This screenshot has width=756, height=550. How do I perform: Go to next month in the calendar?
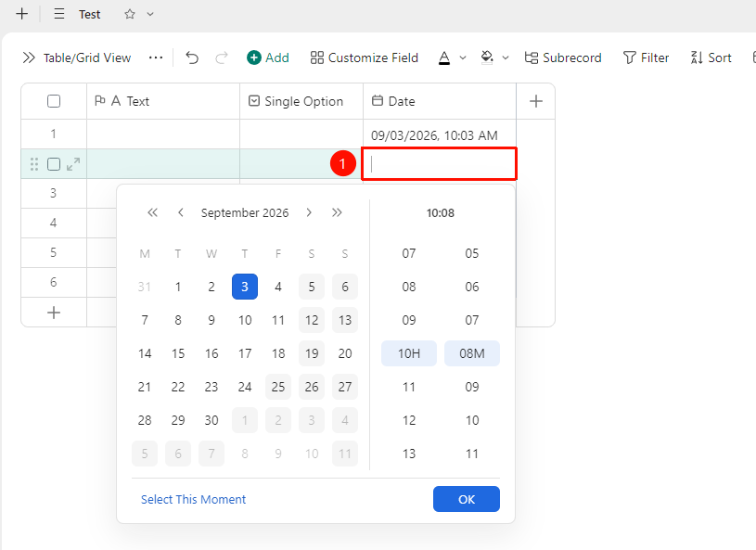point(309,212)
